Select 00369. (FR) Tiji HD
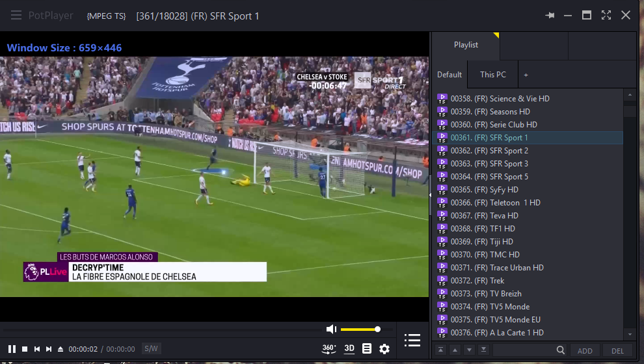This screenshot has width=644, height=364. [x=528, y=242]
